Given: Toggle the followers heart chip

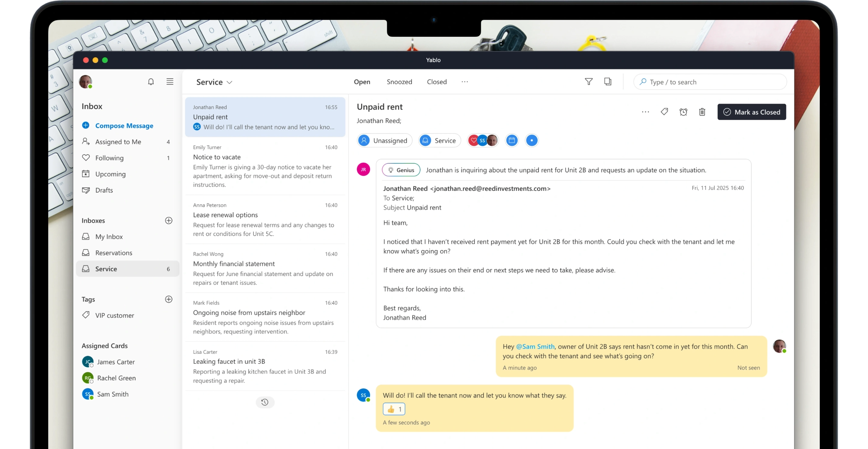Looking at the screenshot, I should [x=474, y=140].
